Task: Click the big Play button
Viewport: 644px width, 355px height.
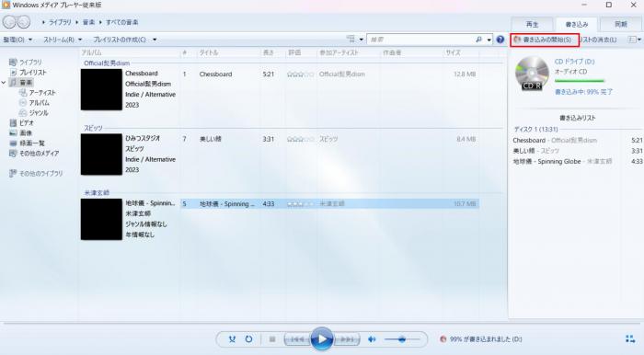Action: click(x=322, y=338)
